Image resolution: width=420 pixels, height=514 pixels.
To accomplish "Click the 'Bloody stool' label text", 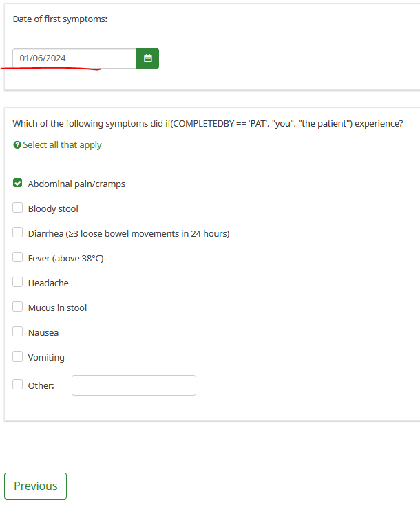I will click(53, 209).
